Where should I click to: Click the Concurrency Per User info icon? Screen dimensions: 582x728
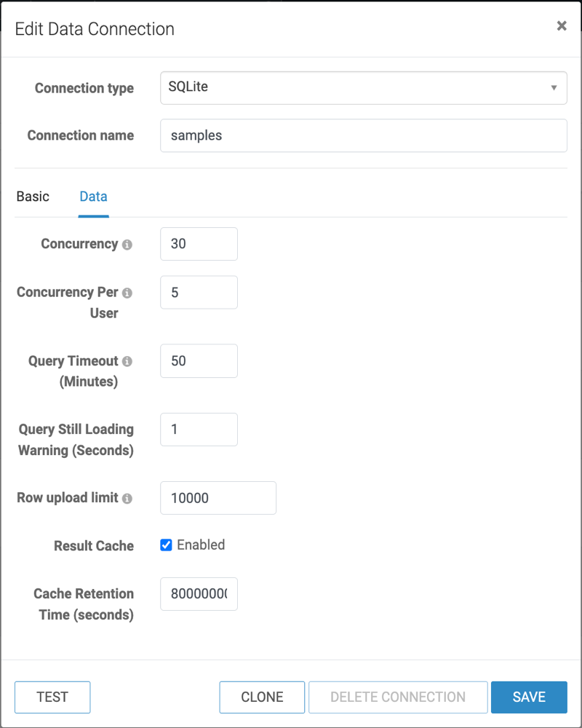click(127, 293)
